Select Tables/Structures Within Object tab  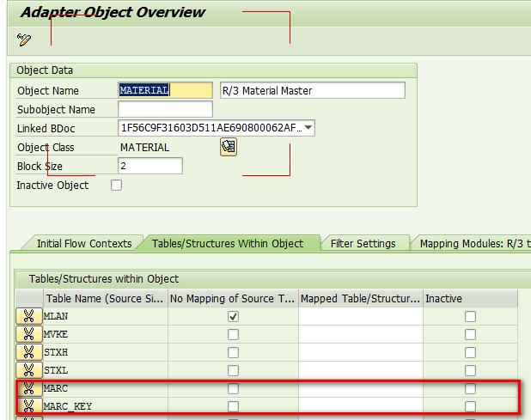click(x=228, y=244)
